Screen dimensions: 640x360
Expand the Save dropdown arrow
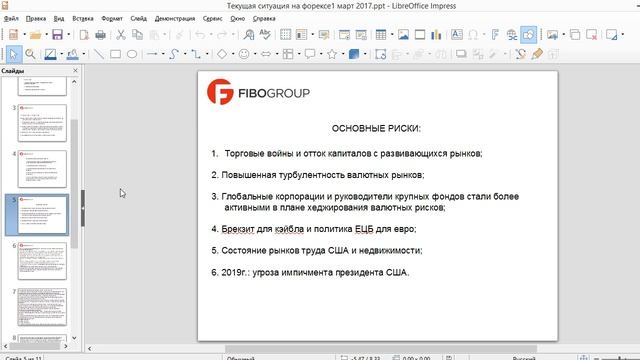click(69, 35)
